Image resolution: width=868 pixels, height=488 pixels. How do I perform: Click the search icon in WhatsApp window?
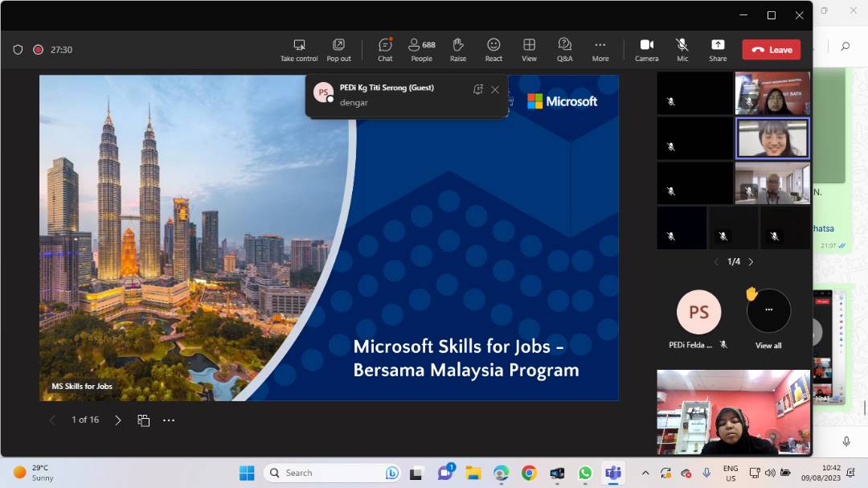(845, 47)
